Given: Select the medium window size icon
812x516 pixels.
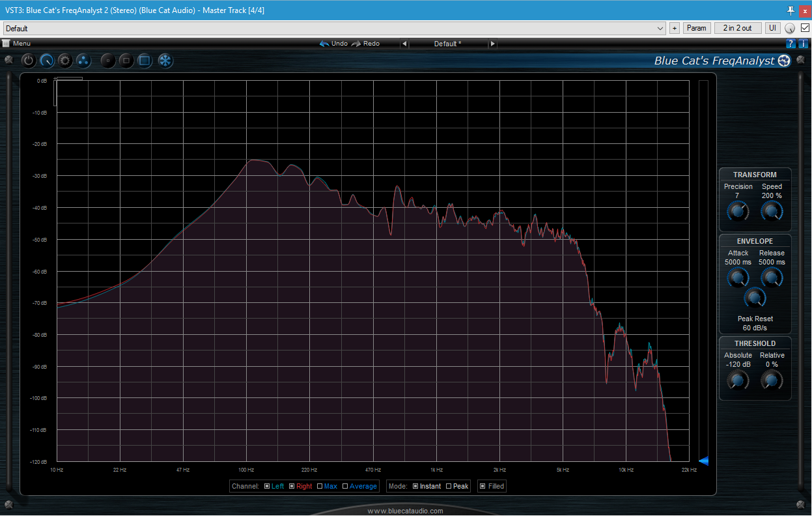Looking at the screenshot, I should [x=126, y=61].
